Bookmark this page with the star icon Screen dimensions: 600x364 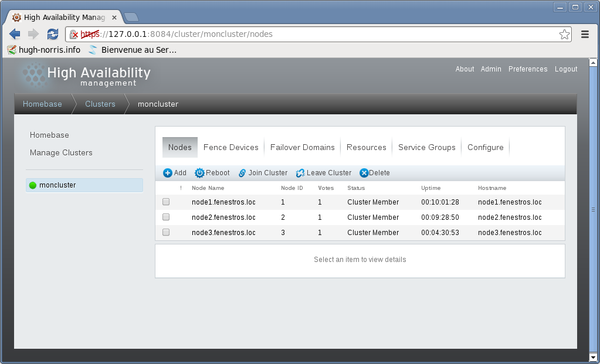point(564,34)
